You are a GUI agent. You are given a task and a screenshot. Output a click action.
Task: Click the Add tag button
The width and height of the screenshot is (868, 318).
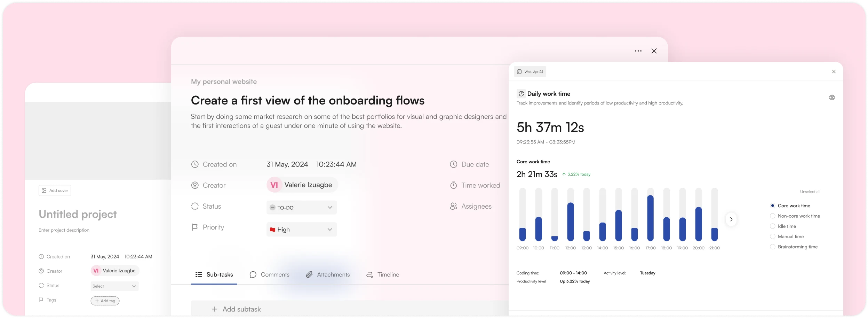[x=105, y=301]
